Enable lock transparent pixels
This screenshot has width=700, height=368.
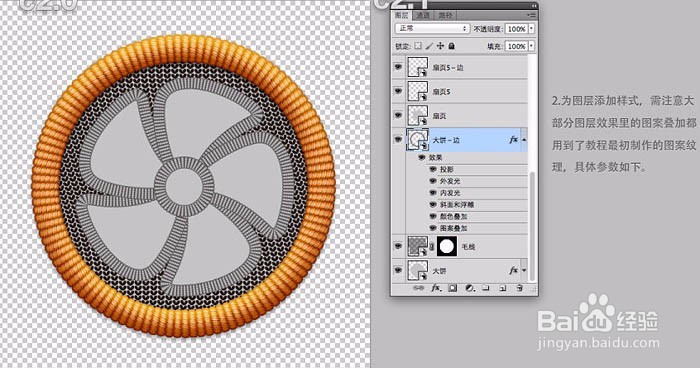417,46
